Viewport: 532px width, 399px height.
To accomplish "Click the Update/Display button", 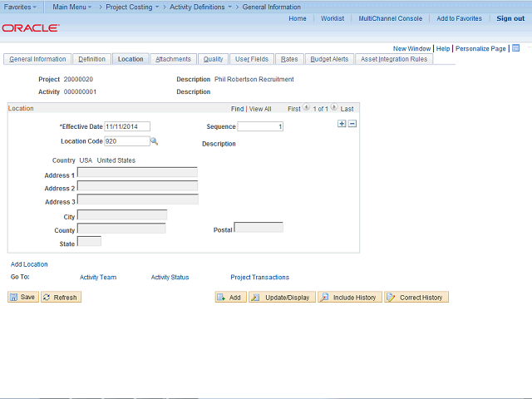I will point(282,297).
